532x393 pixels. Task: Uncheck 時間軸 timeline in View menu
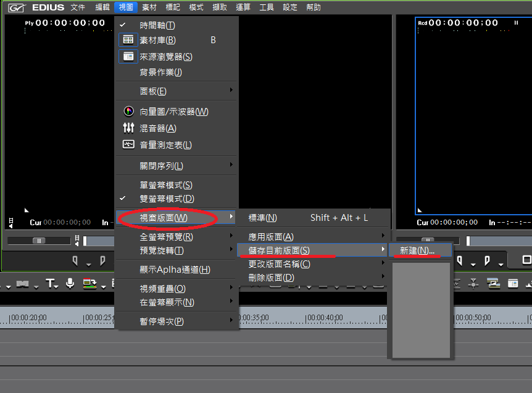(157, 25)
